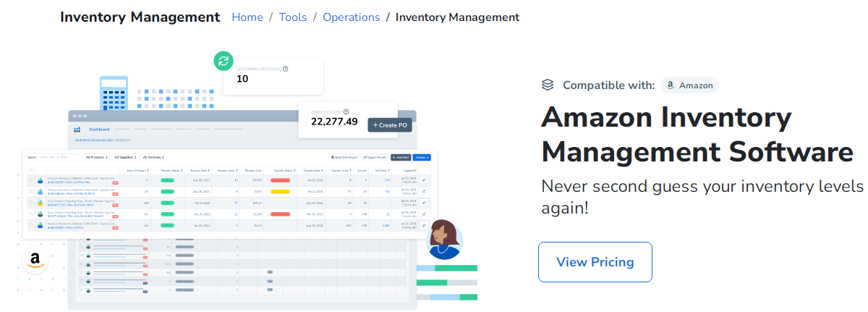The image size is (868, 312).
Task: Click the layers icon beside Compatible with
Action: coord(548,85)
